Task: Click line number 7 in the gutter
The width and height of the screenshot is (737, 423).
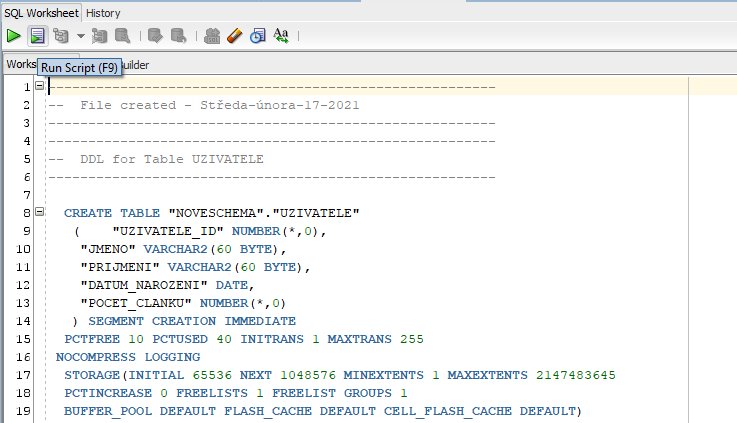Action: [x=27, y=195]
